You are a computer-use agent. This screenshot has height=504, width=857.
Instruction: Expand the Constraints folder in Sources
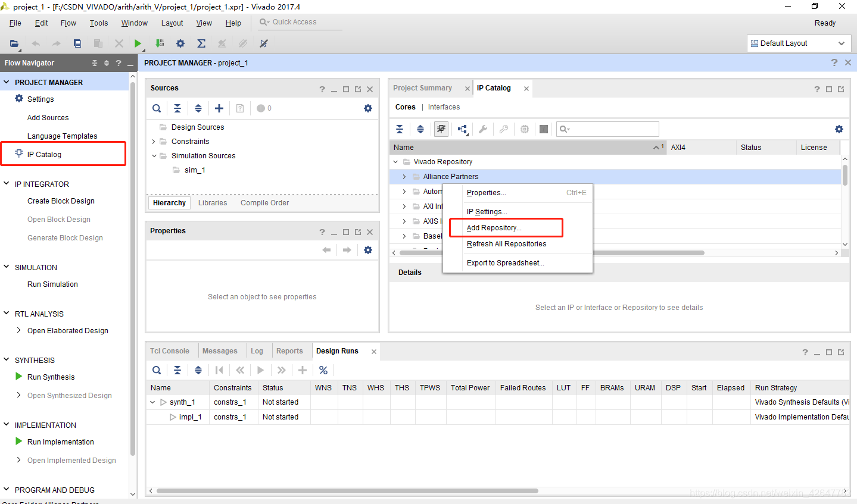pyautogui.click(x=154, y=142)
